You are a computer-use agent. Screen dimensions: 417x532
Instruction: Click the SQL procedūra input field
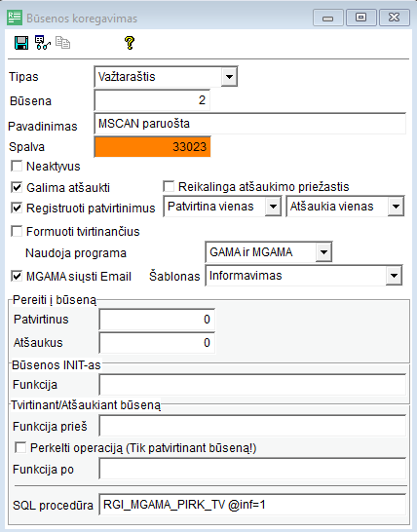pyautogui.click(x=252, y=505)
